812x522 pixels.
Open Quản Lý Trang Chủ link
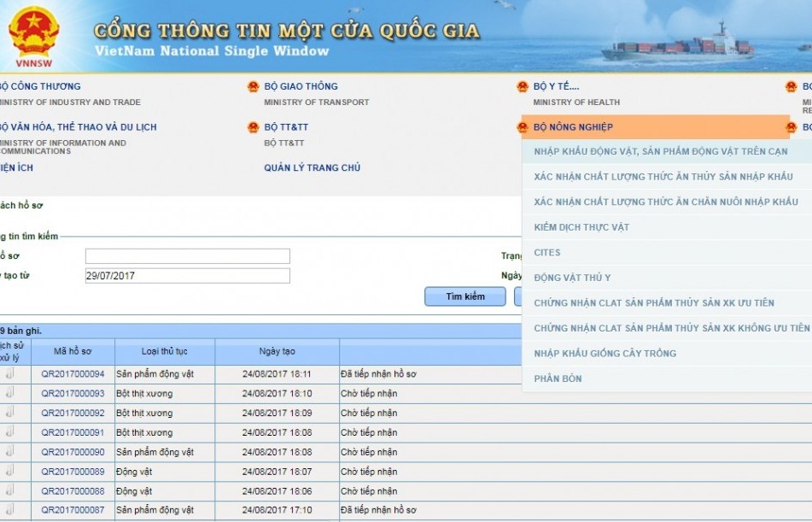313,167
